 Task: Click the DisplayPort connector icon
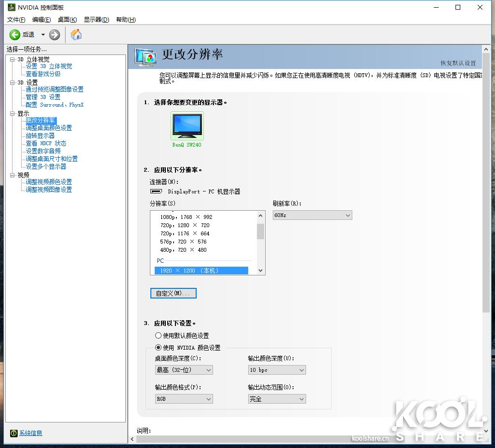click(158, 192)
